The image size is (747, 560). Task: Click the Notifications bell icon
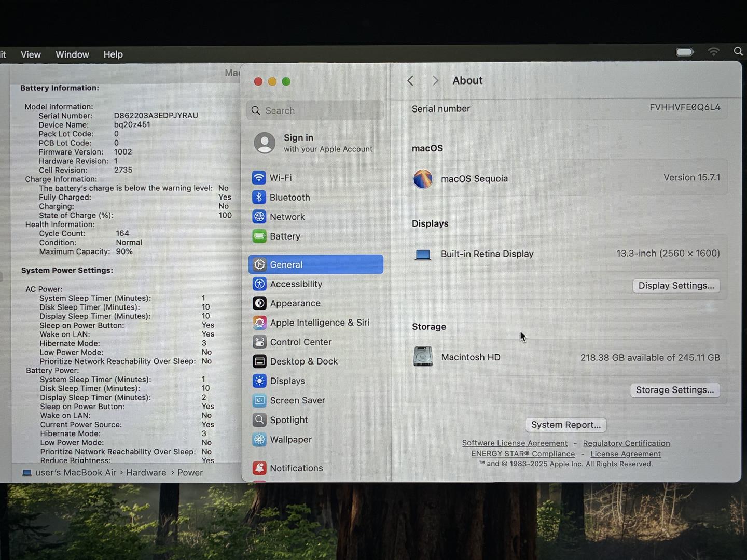tap(259, 468)
